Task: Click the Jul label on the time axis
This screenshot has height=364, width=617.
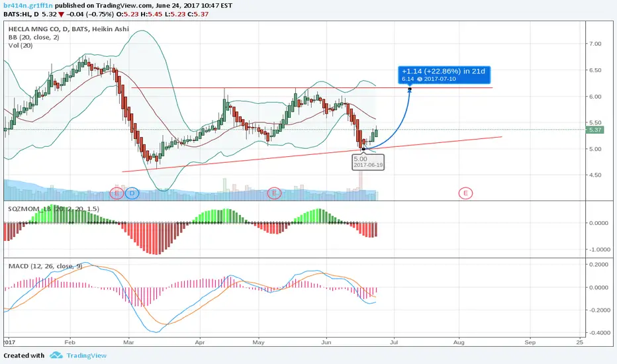Action: click(394, 342)
